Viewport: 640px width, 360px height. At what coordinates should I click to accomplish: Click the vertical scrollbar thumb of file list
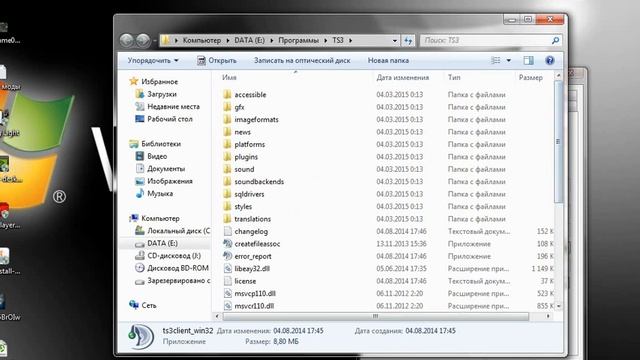click(x=558, y=141)
